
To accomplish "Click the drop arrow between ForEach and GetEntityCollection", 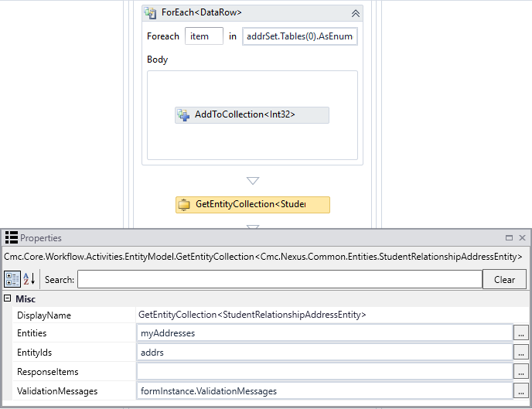I will pyautogui.click(x=252, y=181).
